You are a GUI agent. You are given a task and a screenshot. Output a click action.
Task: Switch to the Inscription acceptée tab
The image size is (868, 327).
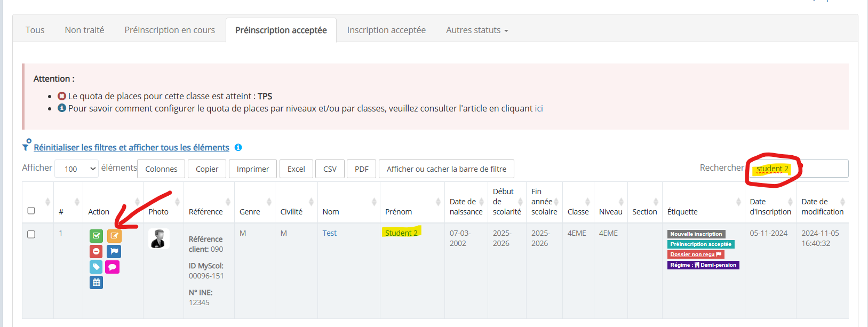(x=386, y=30)
